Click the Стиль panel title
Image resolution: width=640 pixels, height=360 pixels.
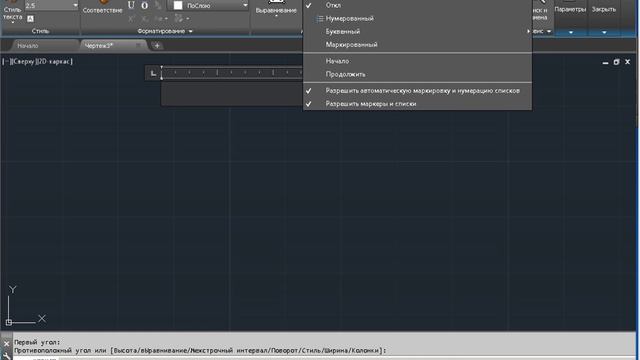[x=40, y=31]
